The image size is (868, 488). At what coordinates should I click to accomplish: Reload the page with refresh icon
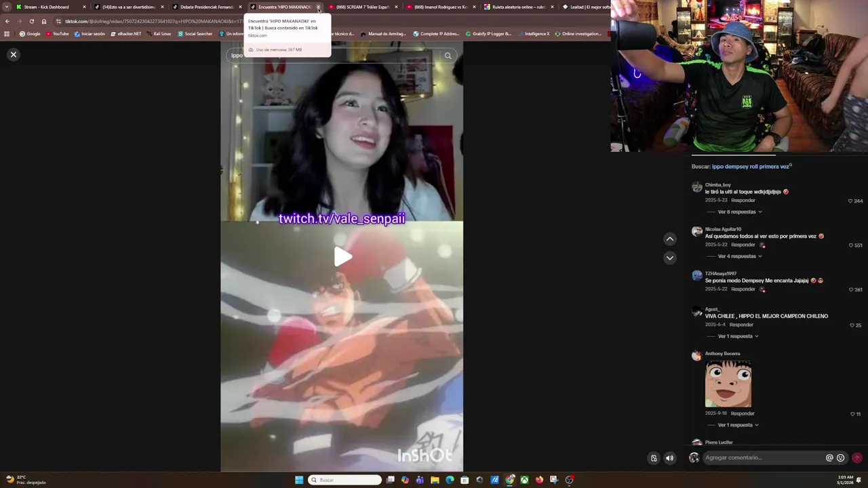(x=31, y=21)
